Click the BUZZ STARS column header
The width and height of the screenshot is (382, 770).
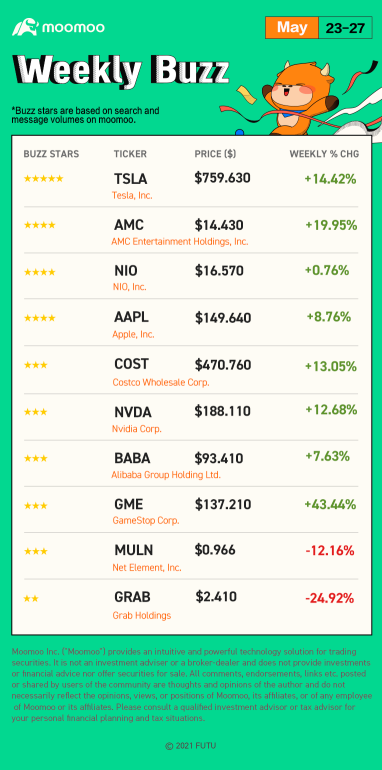[x=51, y=154]
